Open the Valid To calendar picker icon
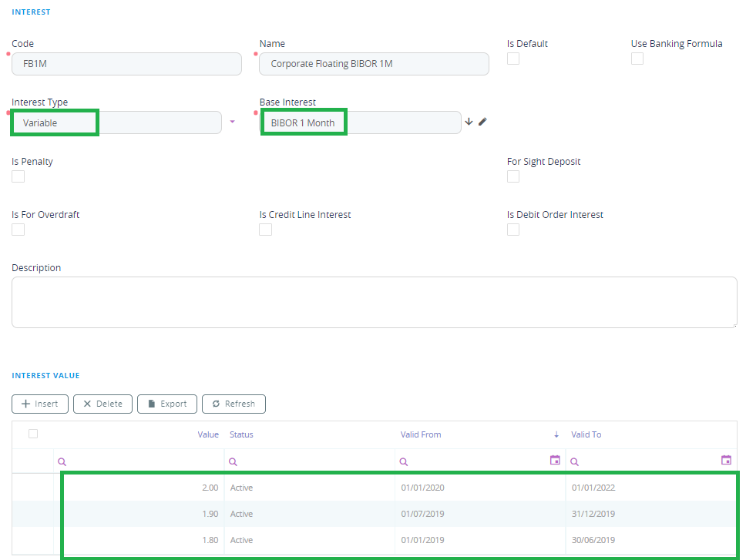746x560 pixels. (x=726, y=460)
